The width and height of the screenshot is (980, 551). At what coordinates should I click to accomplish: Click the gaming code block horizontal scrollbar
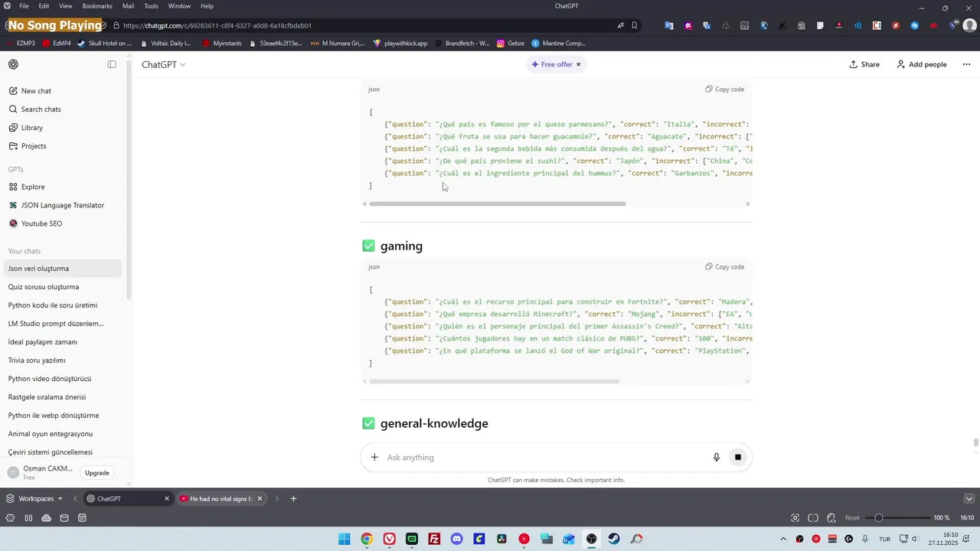click(x=495, y=381)
